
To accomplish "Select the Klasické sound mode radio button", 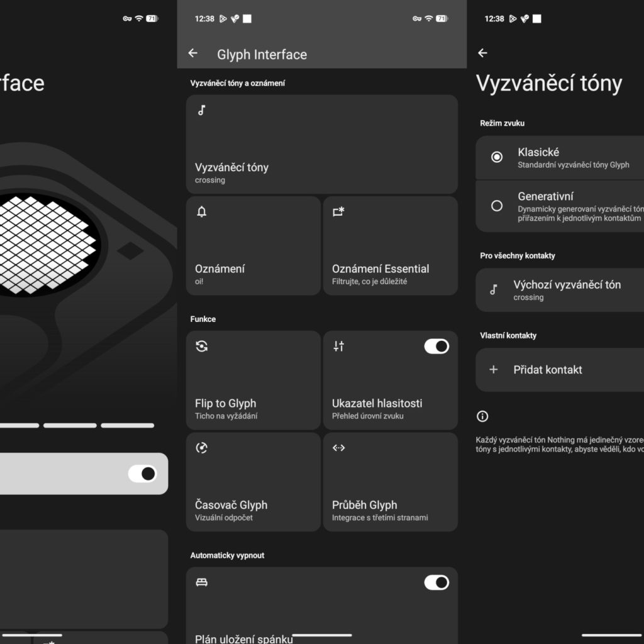I will (497, 157).
